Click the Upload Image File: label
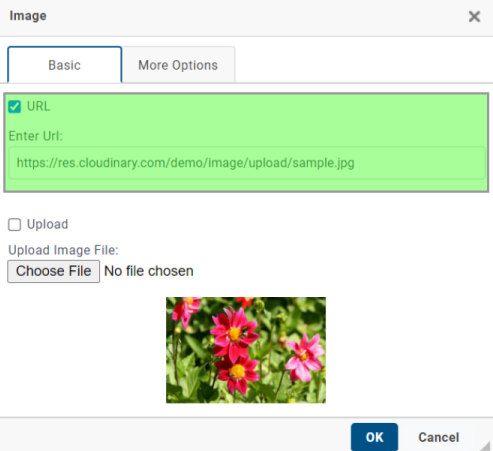 point(63,250)
